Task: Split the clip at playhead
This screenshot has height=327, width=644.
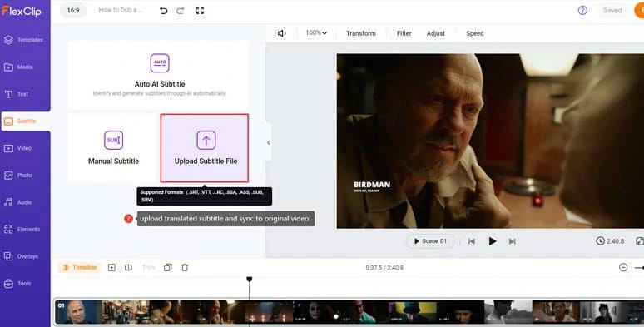Action: click(129, 267)
